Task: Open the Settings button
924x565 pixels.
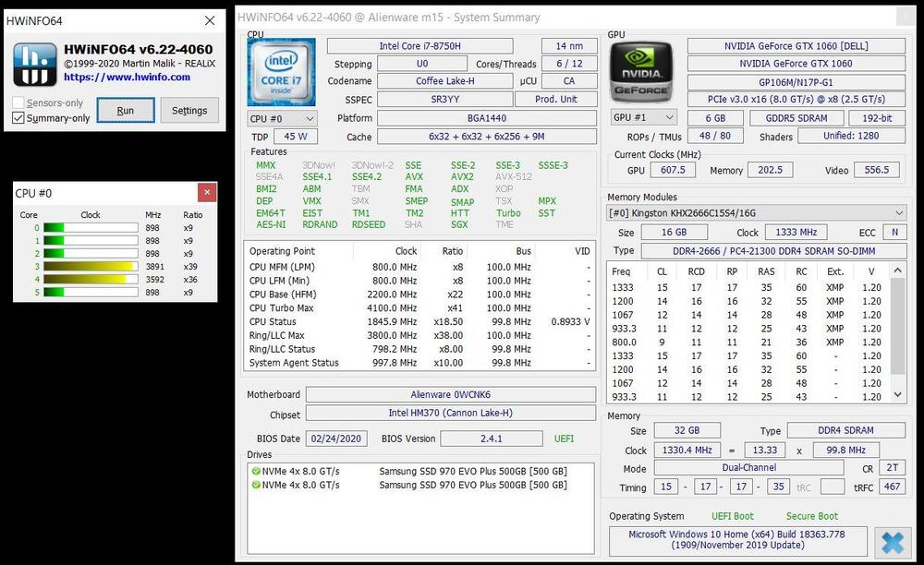Action: pyautogui.click(x=189, y=111)
